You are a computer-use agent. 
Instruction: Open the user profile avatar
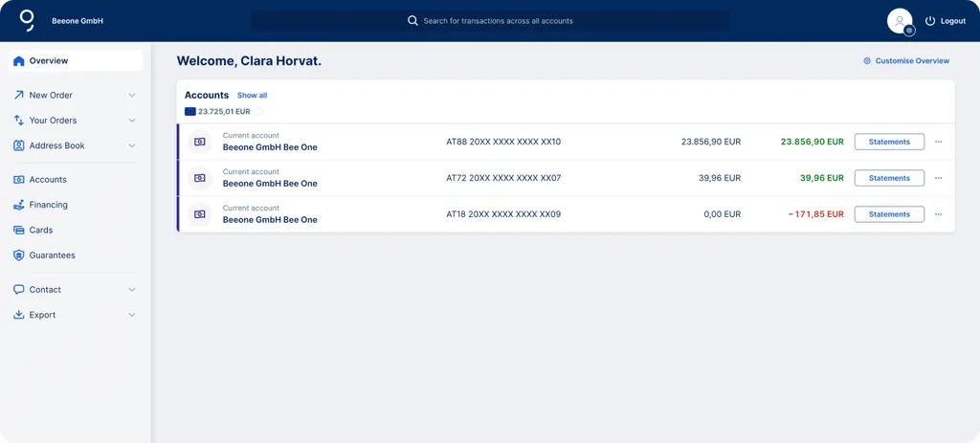click(900, 21)
